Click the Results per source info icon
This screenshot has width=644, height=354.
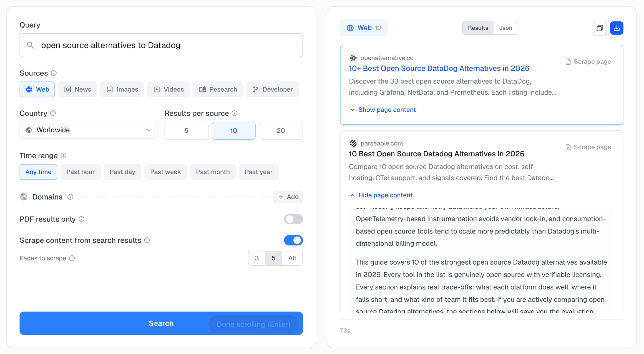[235, 113]
